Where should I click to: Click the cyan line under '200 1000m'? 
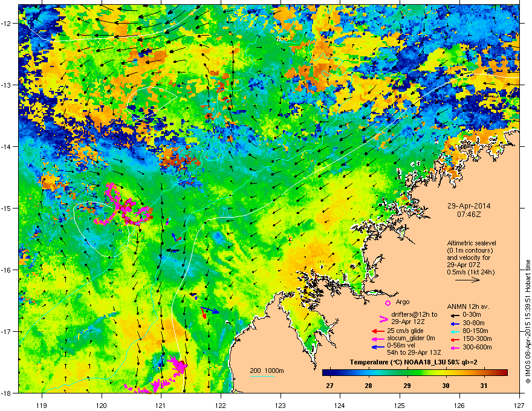pyautogui.click(x=262, y=376)
